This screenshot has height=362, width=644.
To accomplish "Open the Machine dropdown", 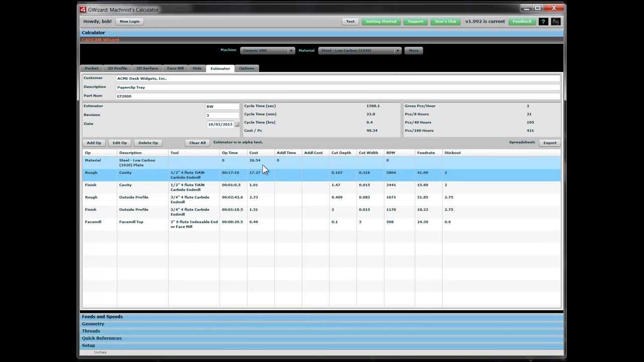I will point(267,50).
